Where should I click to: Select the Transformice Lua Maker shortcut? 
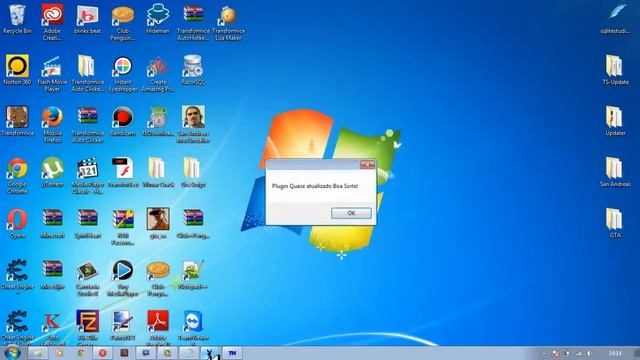click(x=229, y=22)
